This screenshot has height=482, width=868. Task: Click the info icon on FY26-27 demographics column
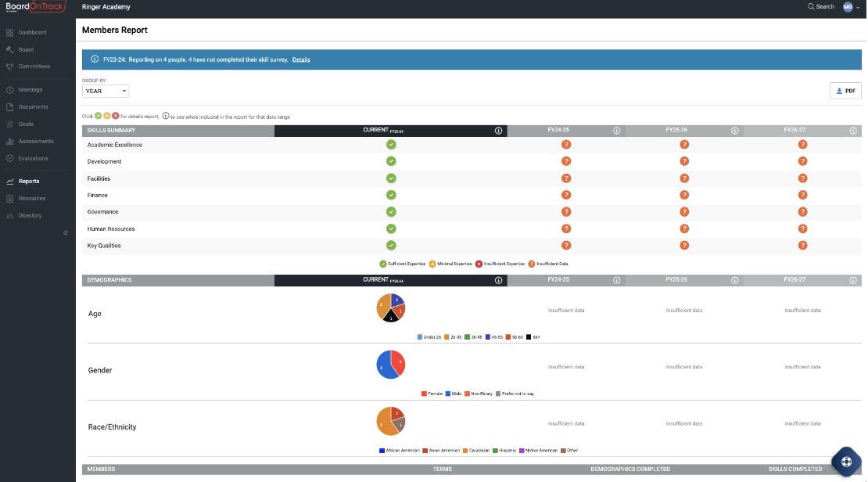tap(852, 279)
